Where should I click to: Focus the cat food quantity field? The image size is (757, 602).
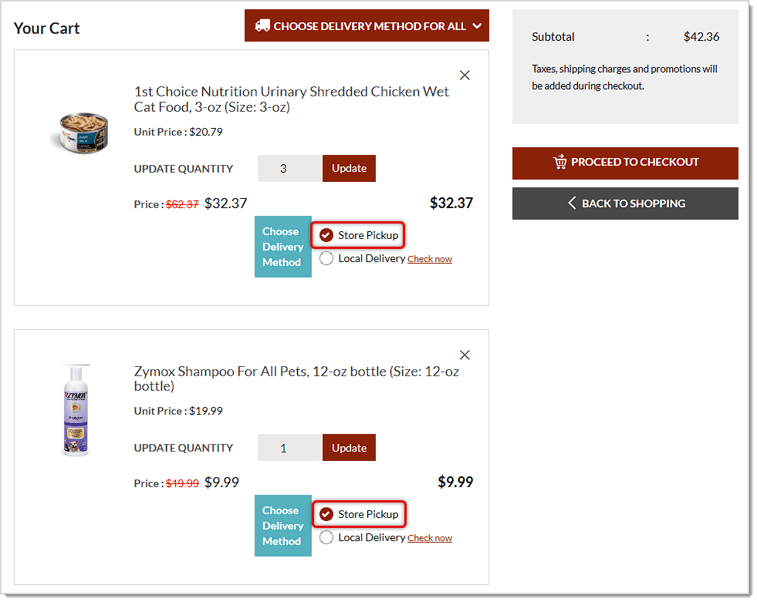pos(290,168)
